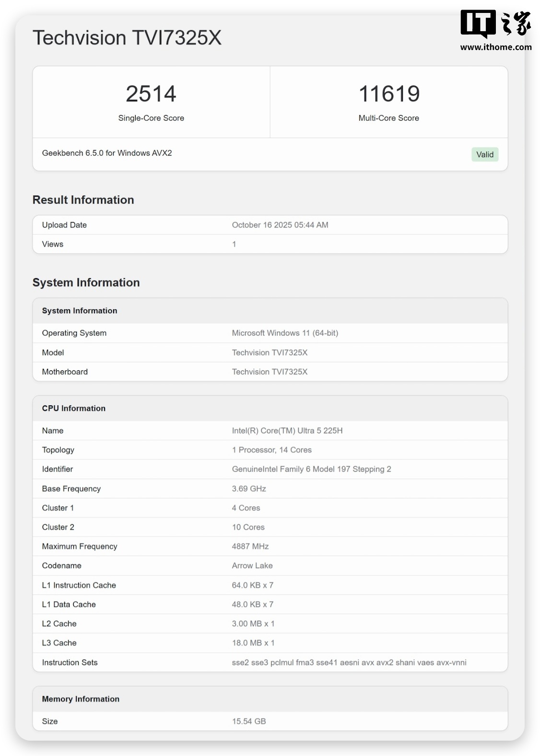Click the Intel Core Ultra 5 225H name
This screenshot has width=540, height=756.
[287, 431]
